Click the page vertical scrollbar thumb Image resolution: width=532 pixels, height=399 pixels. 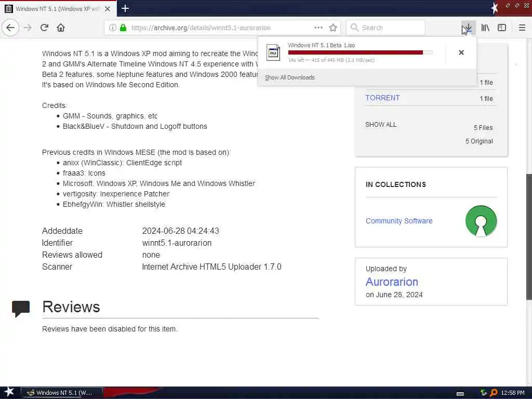pos(528,237)
